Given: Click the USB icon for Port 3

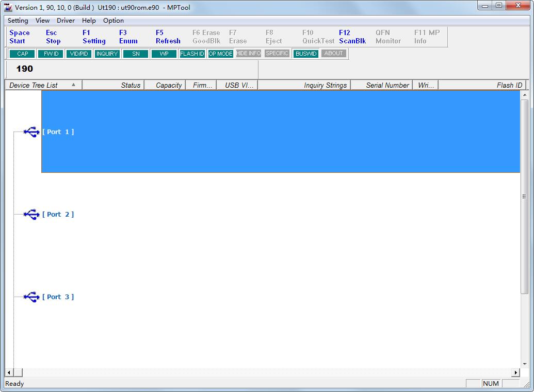Looking at the screenshot, I should [31, 297].
